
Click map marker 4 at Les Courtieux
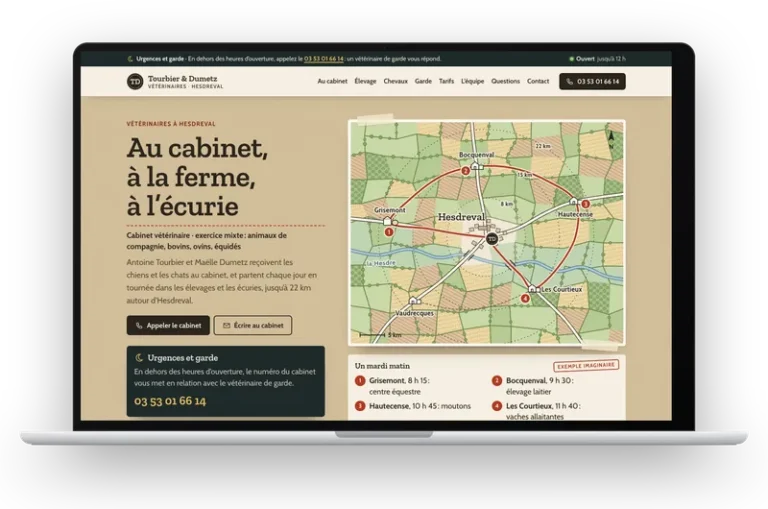tap(525, 298)
